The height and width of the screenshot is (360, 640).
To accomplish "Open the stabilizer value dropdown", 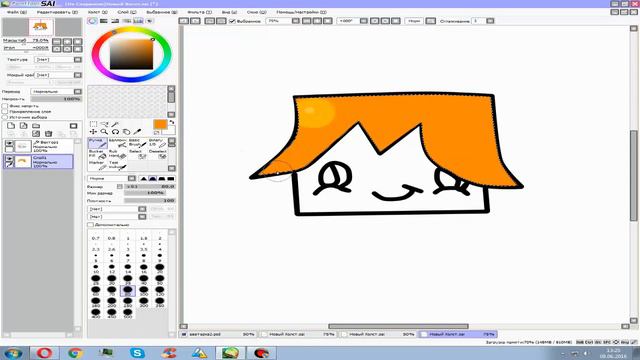I will click(x=483, y=21).
